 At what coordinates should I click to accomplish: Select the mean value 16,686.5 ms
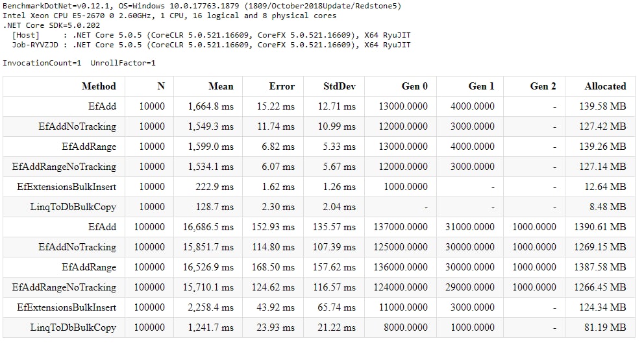click(x=208, y=227)
